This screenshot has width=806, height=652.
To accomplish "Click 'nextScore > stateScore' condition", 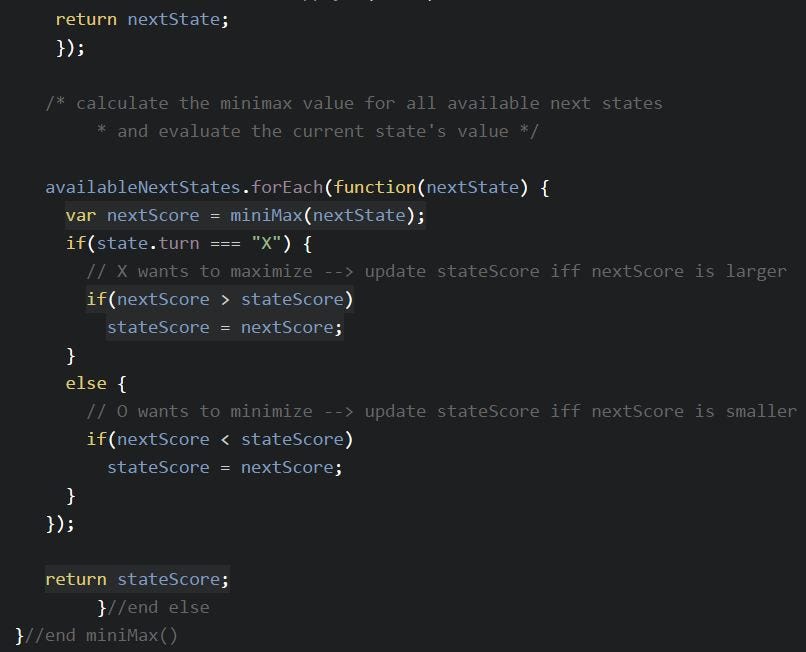I will [230, 299].
